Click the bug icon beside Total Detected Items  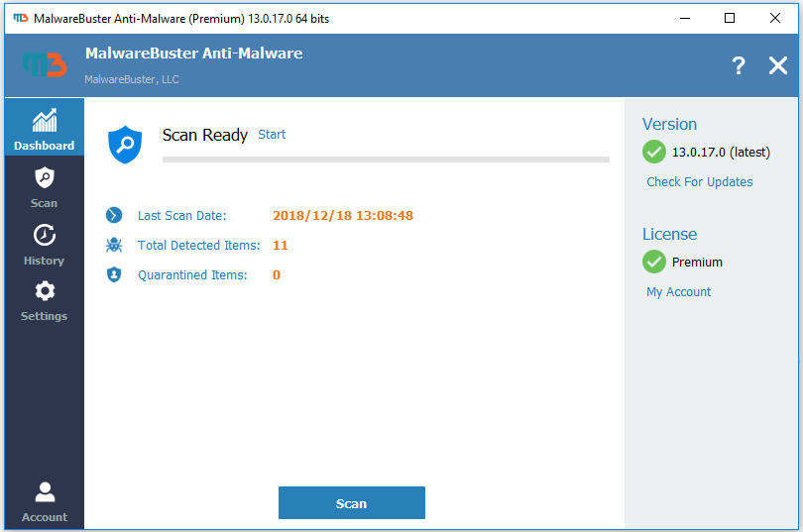click(114, 245)
